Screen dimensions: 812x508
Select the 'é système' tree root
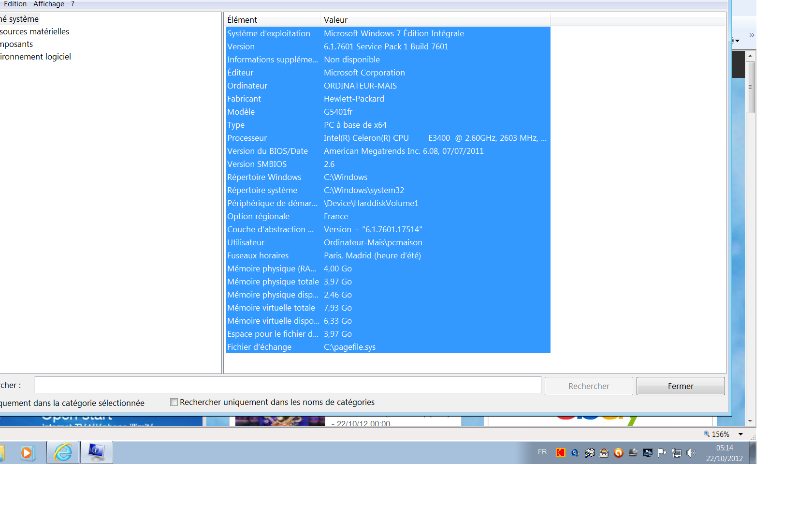(19, 19)
